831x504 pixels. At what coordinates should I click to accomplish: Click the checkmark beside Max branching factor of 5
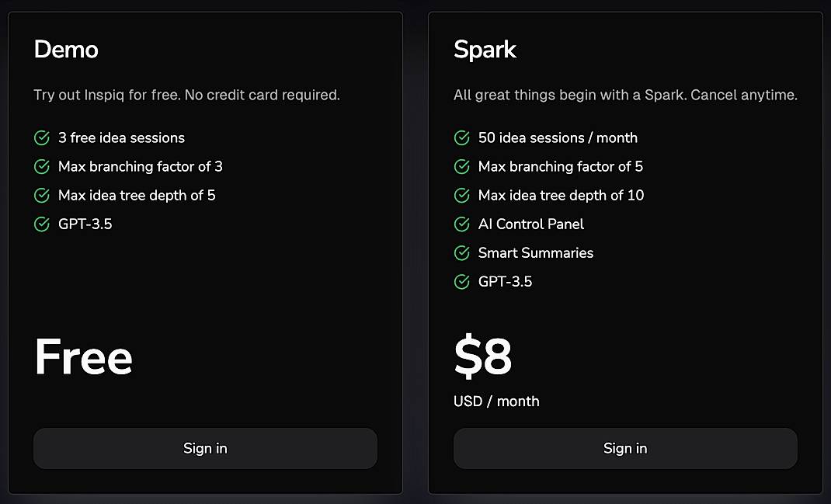(x=462, y=166)
